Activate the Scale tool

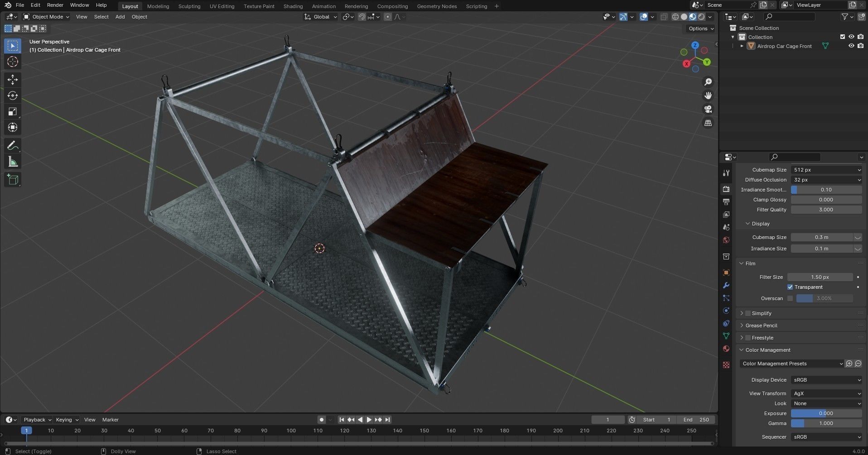click(13, 111)
